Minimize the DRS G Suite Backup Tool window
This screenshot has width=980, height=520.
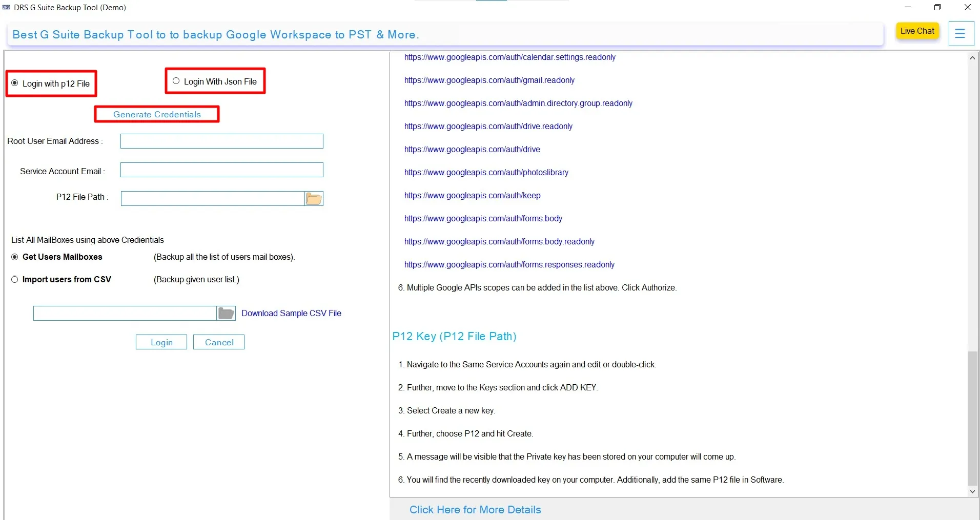(908, 7)
